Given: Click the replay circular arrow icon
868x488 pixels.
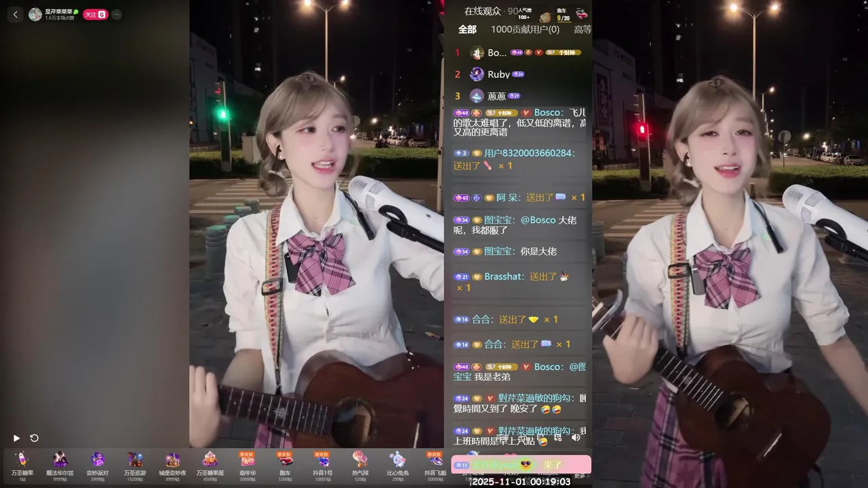Looking at the screenshot, I should (35, 438).
